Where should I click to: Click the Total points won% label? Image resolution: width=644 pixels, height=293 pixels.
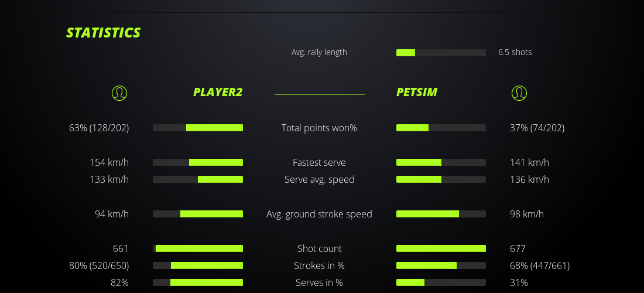coord(319,128)
